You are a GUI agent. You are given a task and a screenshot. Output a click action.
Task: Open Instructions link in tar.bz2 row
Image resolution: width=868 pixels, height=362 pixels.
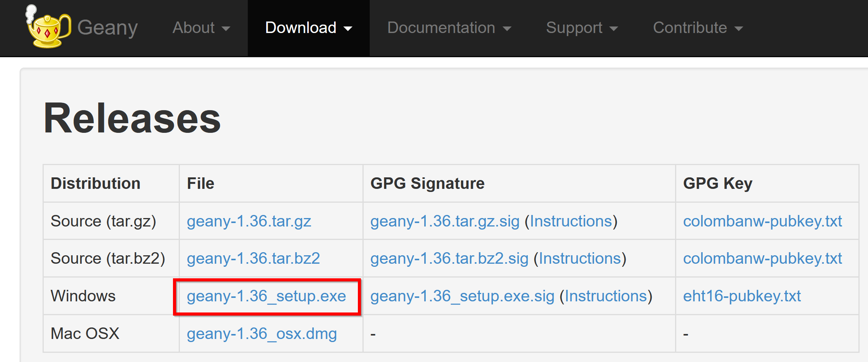[x=580, y=259]
